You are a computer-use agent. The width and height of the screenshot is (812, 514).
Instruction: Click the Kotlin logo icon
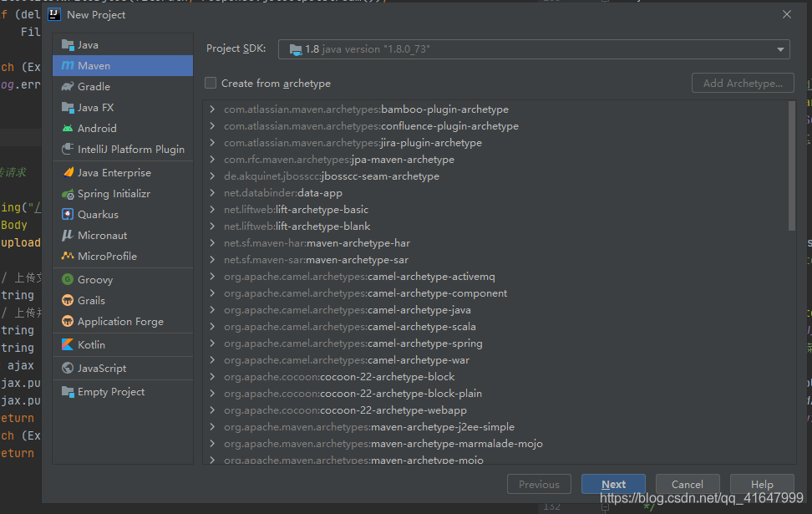coord(68,345)
